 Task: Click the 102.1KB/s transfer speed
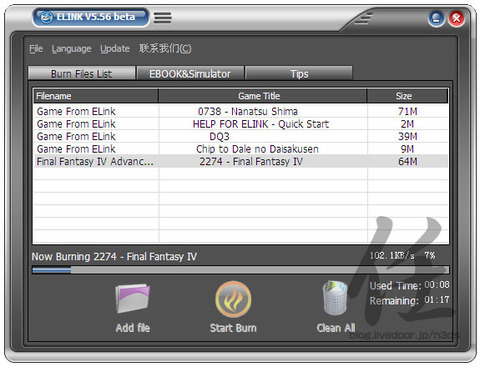[x=392, y=256]
